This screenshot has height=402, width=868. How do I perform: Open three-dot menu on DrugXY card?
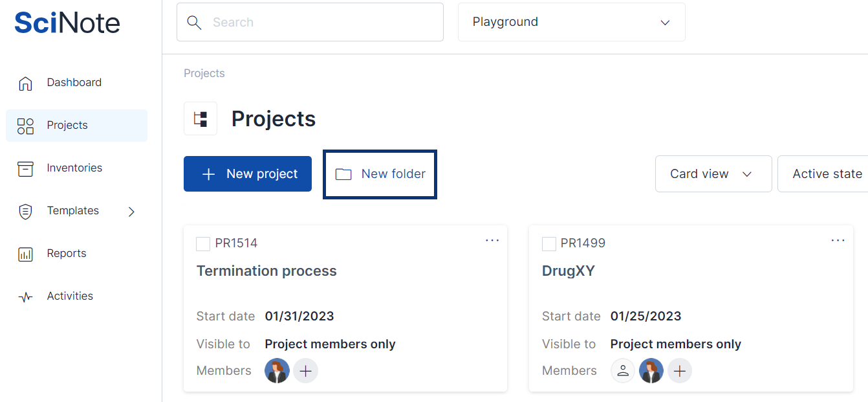[838, 240]
